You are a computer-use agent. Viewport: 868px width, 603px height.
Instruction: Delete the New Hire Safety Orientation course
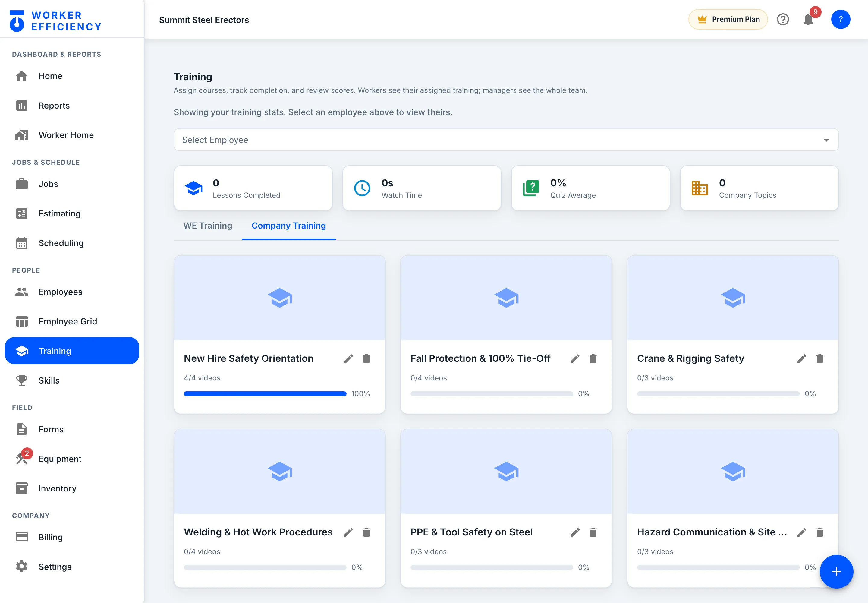[x=366, y=358]
